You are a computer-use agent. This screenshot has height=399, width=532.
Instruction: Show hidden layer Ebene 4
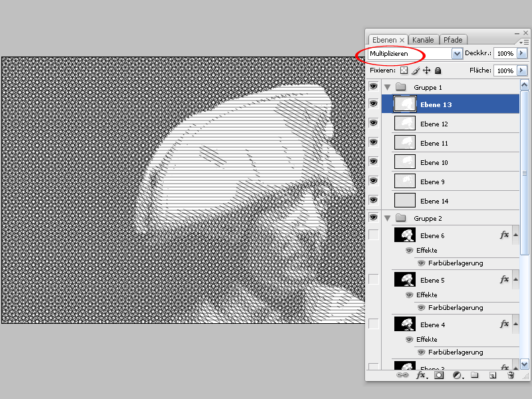374,324
